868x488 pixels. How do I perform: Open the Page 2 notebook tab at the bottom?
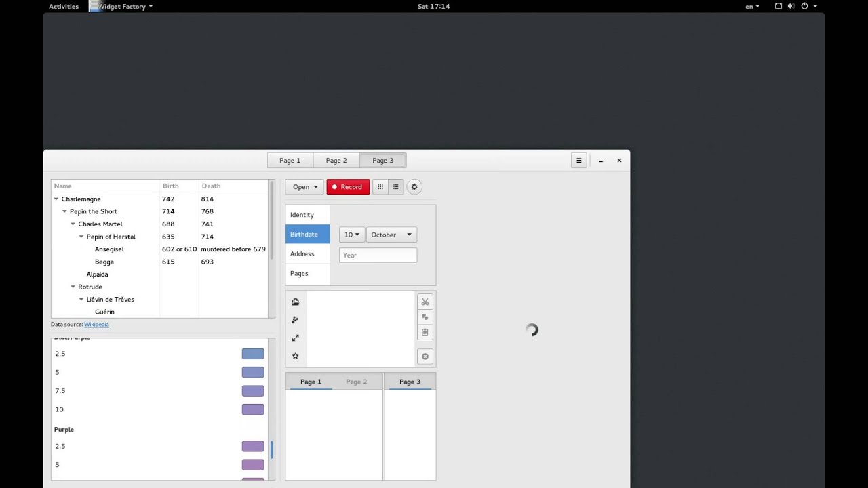(x=356, y=382)
